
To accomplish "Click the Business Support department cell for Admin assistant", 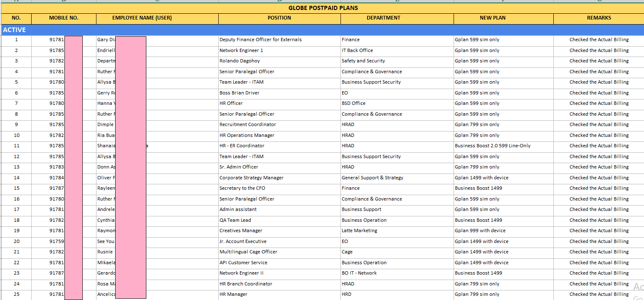I will (397, 210).
